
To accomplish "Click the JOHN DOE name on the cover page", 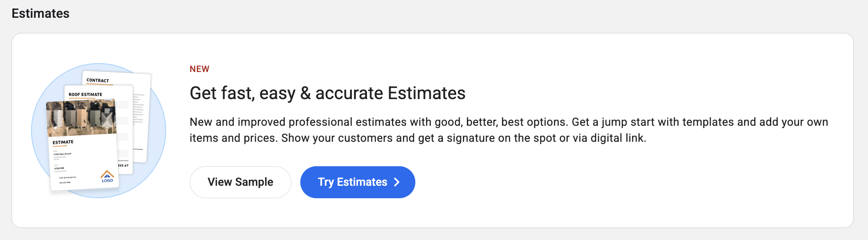I will tap(59, 168).
